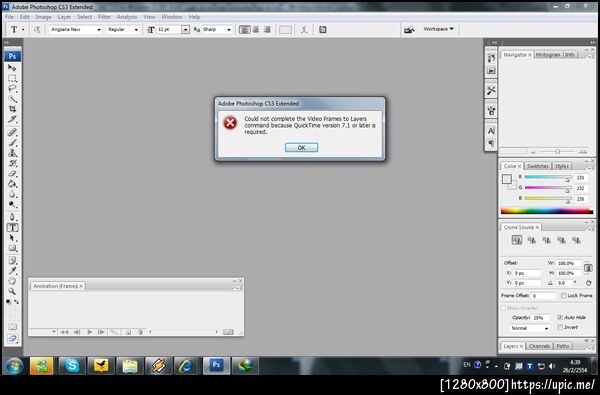Select the Brush tool
The width and height of the screenshot is (600, 395).
click(12, 143)
